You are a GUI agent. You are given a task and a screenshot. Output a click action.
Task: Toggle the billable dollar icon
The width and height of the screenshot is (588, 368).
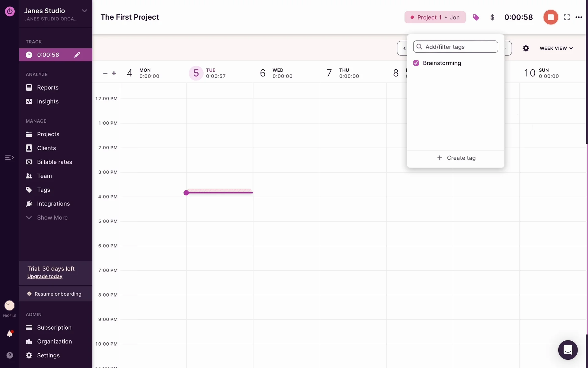point(492,17)
